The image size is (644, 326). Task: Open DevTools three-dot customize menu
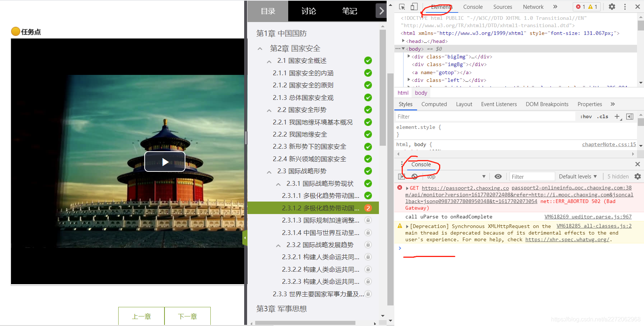coord(625,7)
